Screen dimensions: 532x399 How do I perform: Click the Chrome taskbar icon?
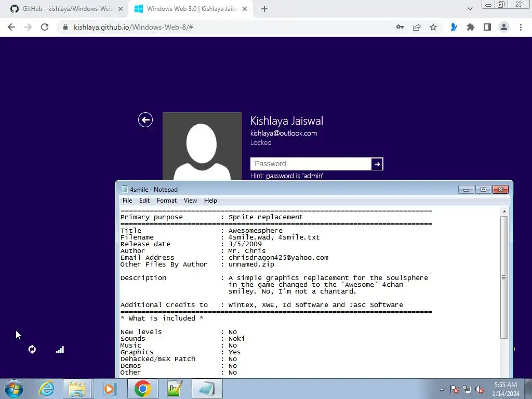[x=142, y=389]
